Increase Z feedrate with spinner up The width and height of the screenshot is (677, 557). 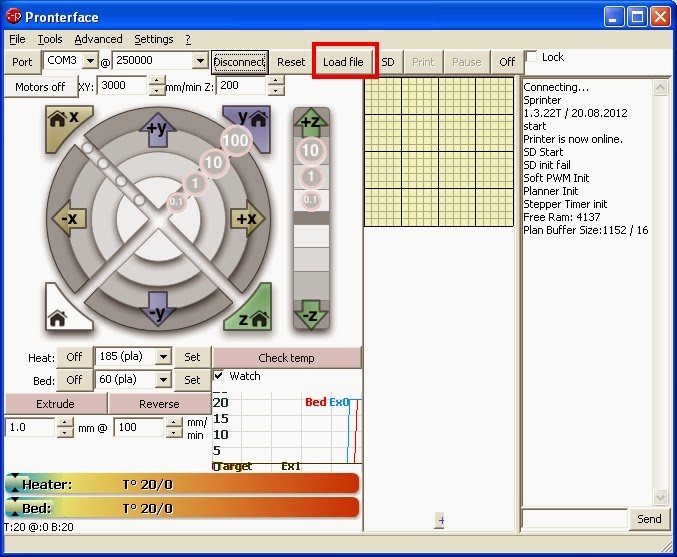(276, 81)
